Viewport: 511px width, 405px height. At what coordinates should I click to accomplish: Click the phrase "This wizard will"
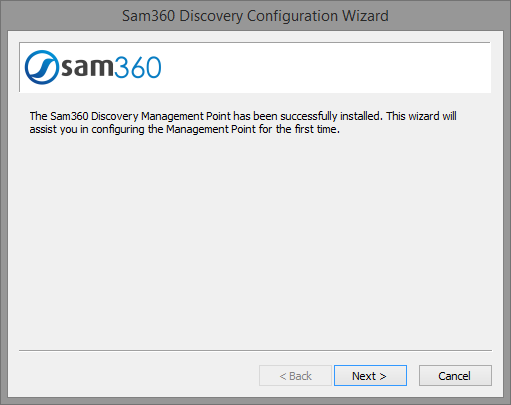point(422,116)
